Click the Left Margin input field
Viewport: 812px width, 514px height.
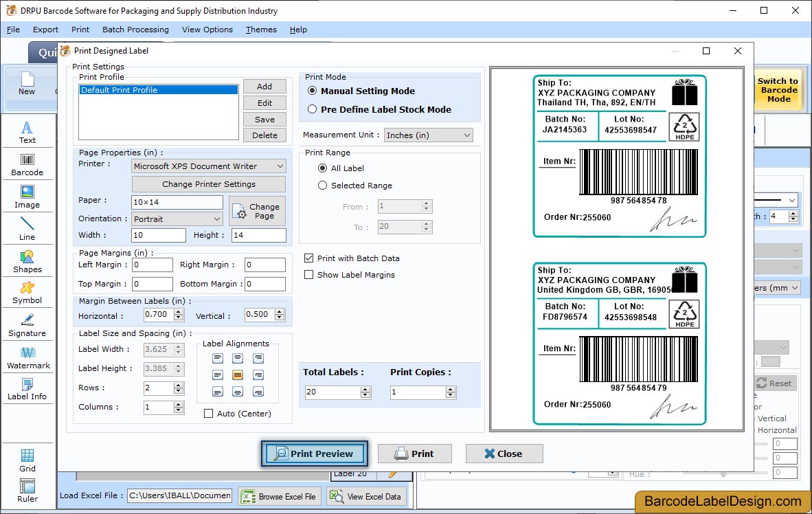click(153, 265)
